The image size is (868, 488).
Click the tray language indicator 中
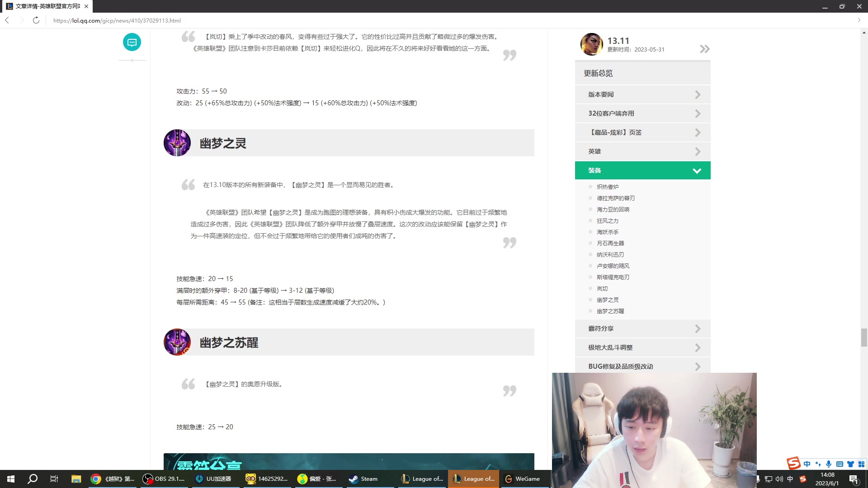click(x=790, y=479)
